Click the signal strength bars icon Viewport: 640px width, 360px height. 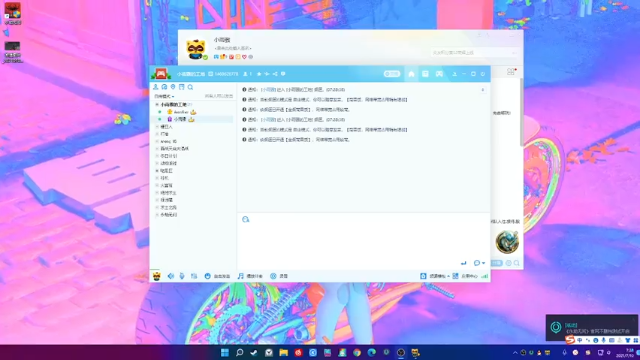point(484,276)
